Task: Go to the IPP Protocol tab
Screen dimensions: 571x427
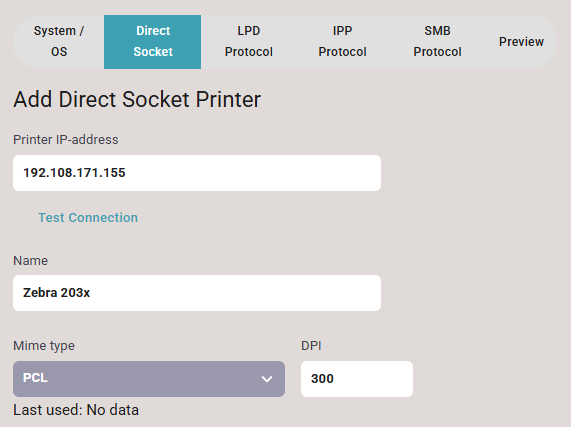Action: (x=342, y=41)
